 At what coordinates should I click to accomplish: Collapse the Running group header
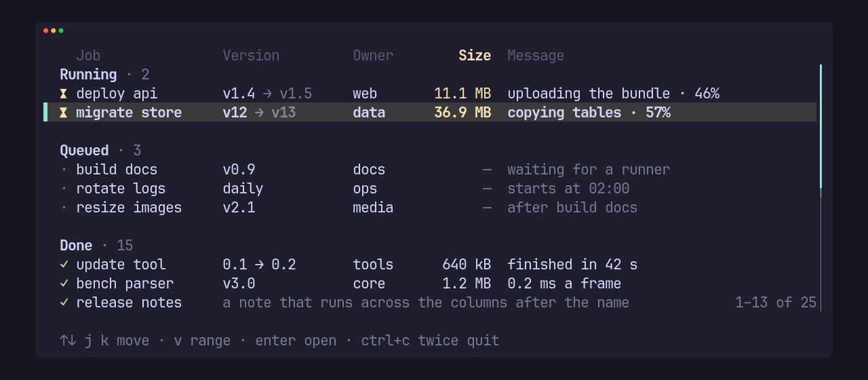tap(104, 75)
